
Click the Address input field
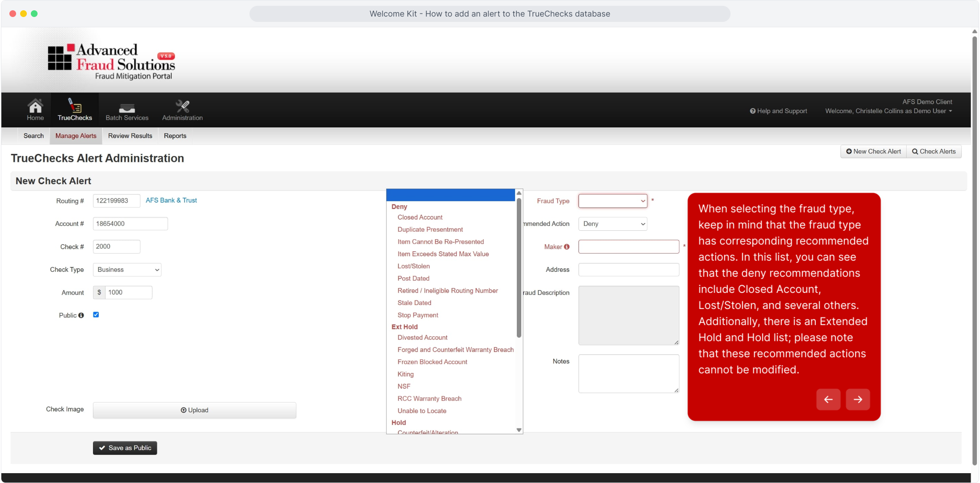coord(629,270)
